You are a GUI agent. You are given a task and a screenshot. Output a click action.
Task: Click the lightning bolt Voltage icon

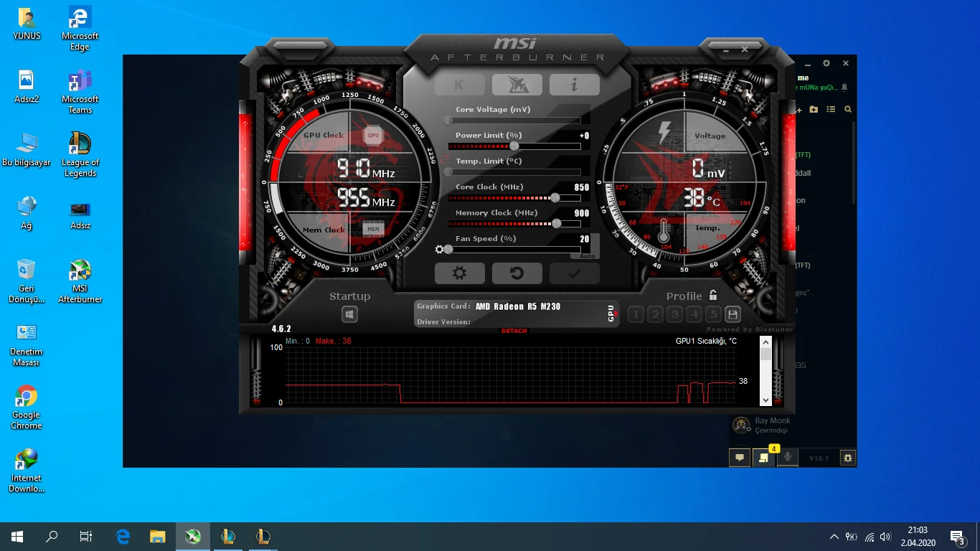point(665,133)
